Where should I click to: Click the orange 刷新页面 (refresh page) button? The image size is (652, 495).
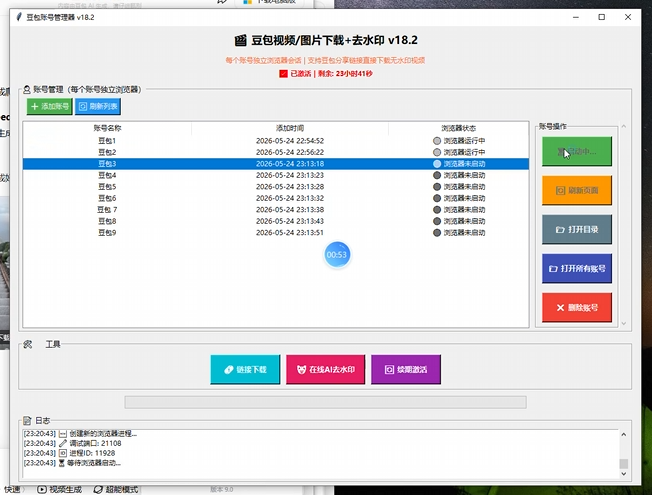pyautogui.click(x=577, y=191)
